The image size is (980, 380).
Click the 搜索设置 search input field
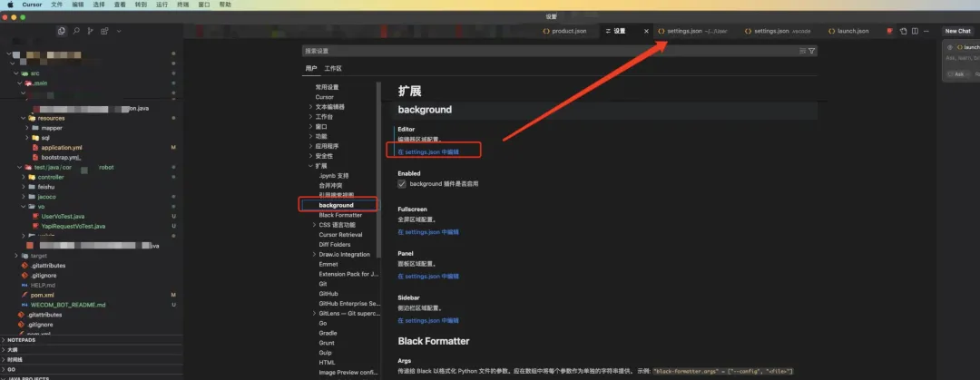tap(544, 51)
